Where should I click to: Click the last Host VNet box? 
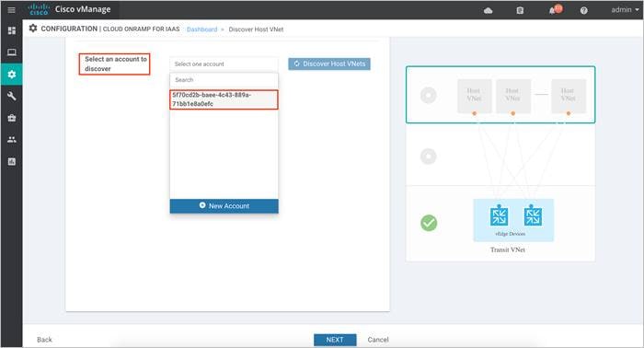[x=569, y=96]
